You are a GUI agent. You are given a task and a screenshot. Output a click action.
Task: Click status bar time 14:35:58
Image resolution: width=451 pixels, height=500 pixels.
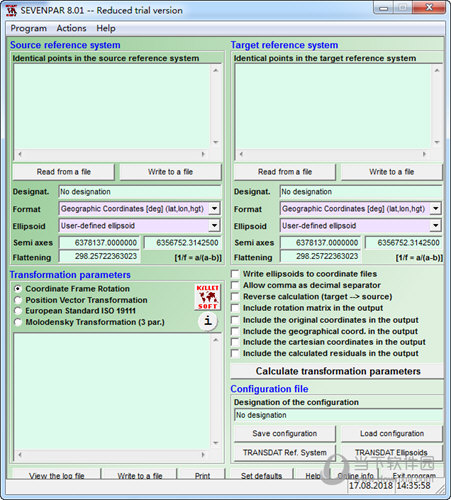click(x=414, y=486)
